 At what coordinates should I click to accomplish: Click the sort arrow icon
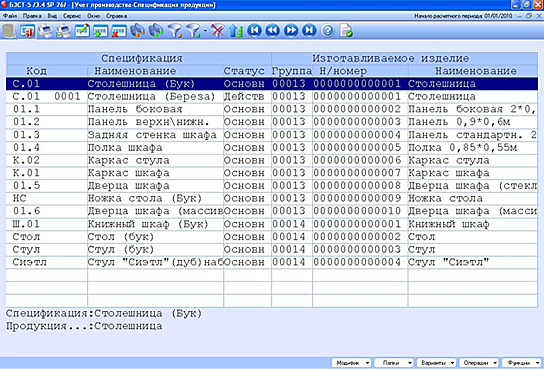tap(236, 31)
